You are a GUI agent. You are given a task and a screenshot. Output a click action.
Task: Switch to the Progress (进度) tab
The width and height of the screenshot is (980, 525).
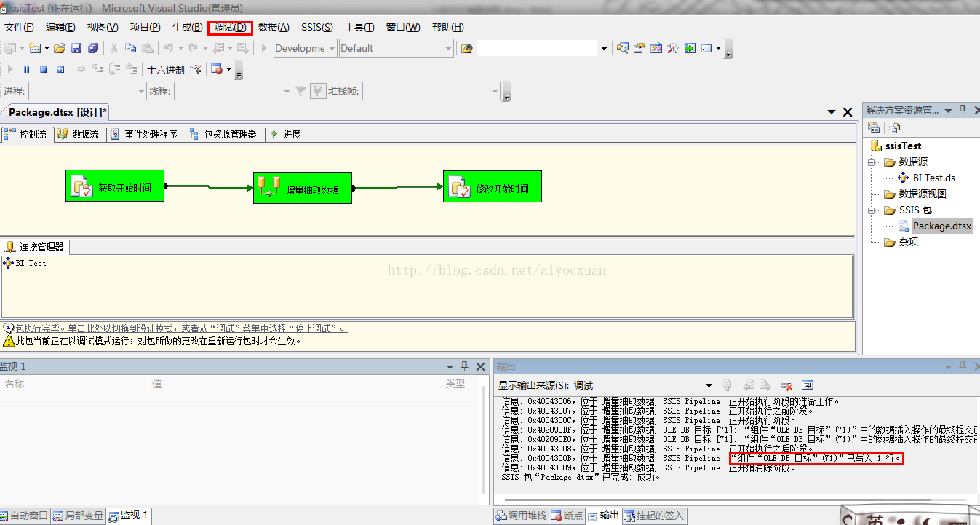click(x=285, y=134)
